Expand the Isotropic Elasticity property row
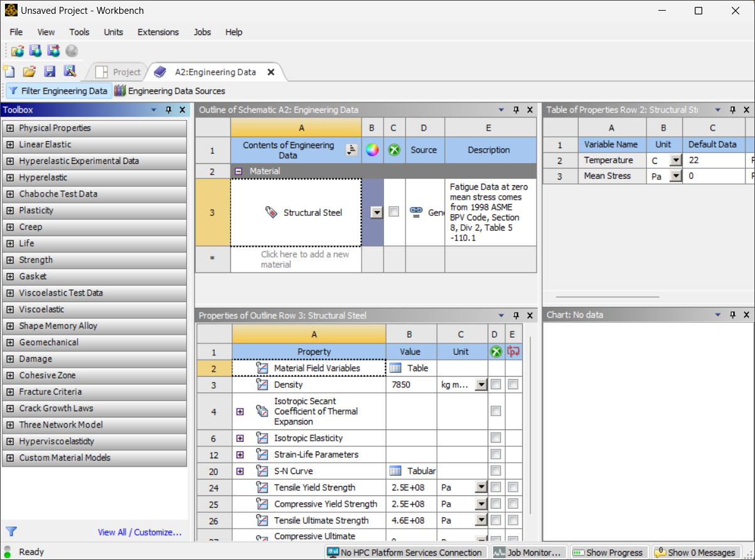This screenshot has width=755, height=560. 240,438
